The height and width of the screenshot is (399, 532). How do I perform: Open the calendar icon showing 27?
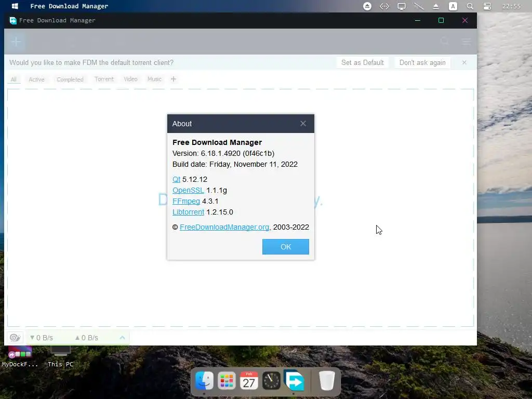pos(249,381)
